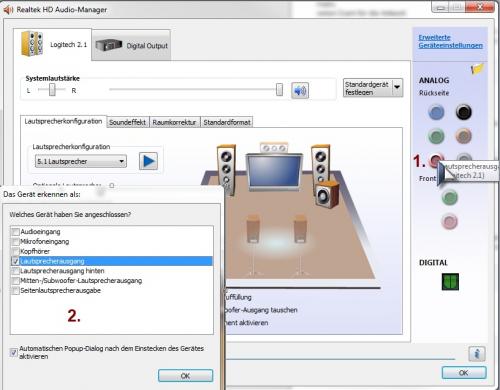Click the pink front panel jack
This screenshot has height=390, width=500.
[450, 222]
